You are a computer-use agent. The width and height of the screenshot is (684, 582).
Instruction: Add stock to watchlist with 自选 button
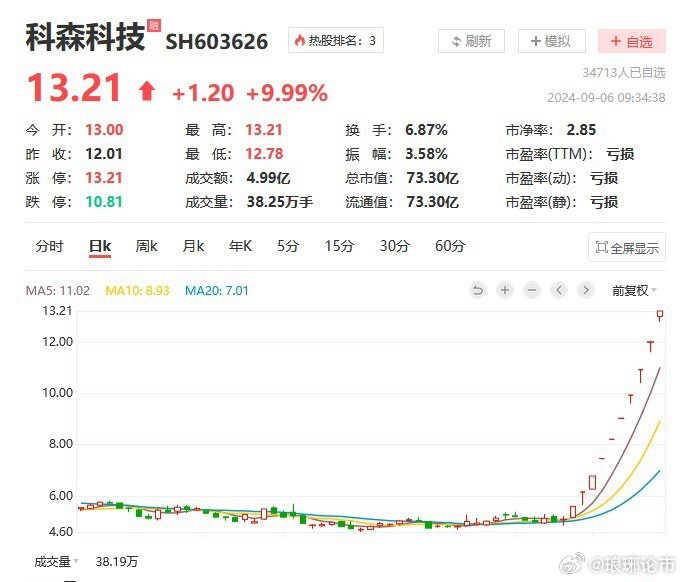tap(631, 41)
